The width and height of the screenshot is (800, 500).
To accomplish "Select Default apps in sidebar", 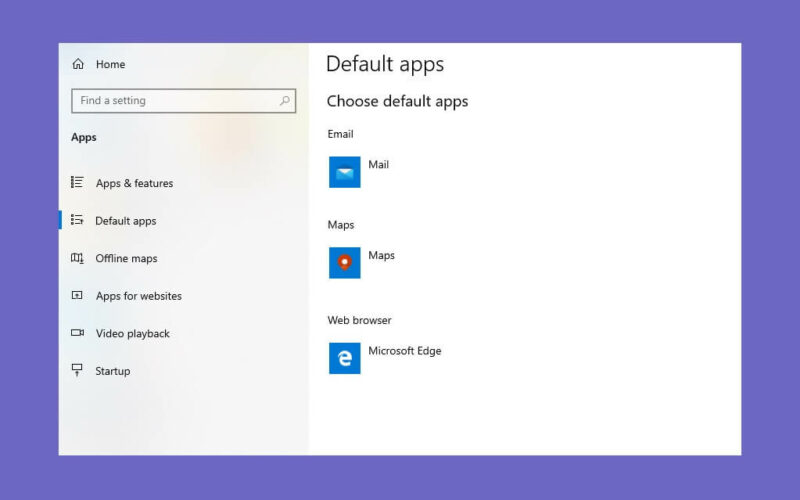I will pos(126,221).
